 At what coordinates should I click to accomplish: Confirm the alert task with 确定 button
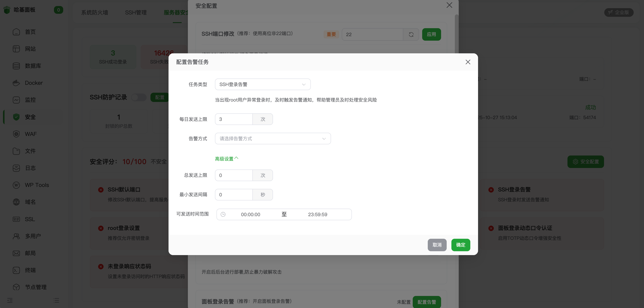[x=460, y=245]
